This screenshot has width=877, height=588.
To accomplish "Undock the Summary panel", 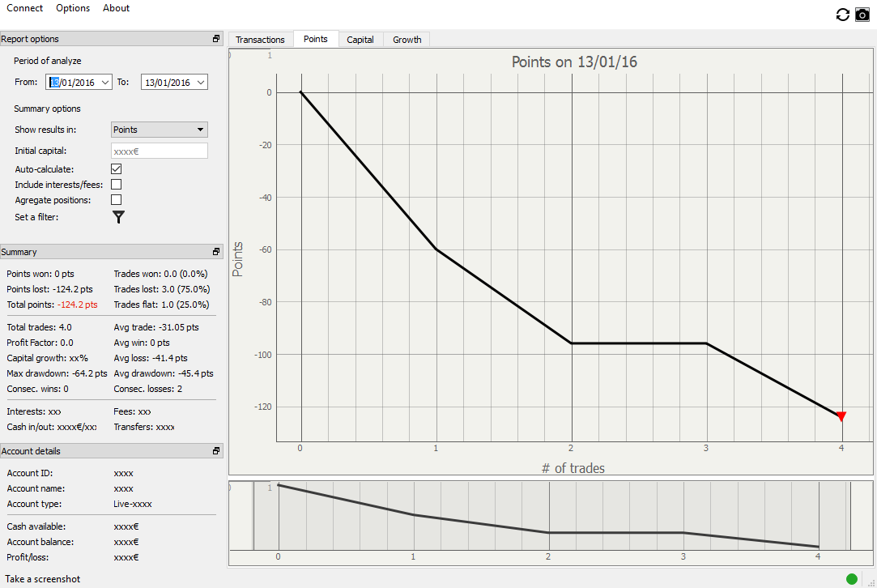I will tap(216, 252).
